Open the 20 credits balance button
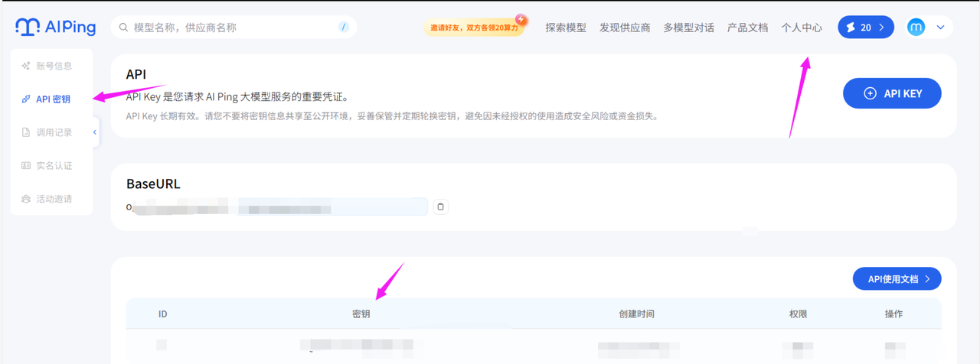Screen dimensions: 980x364 click(x=866, y=28)
